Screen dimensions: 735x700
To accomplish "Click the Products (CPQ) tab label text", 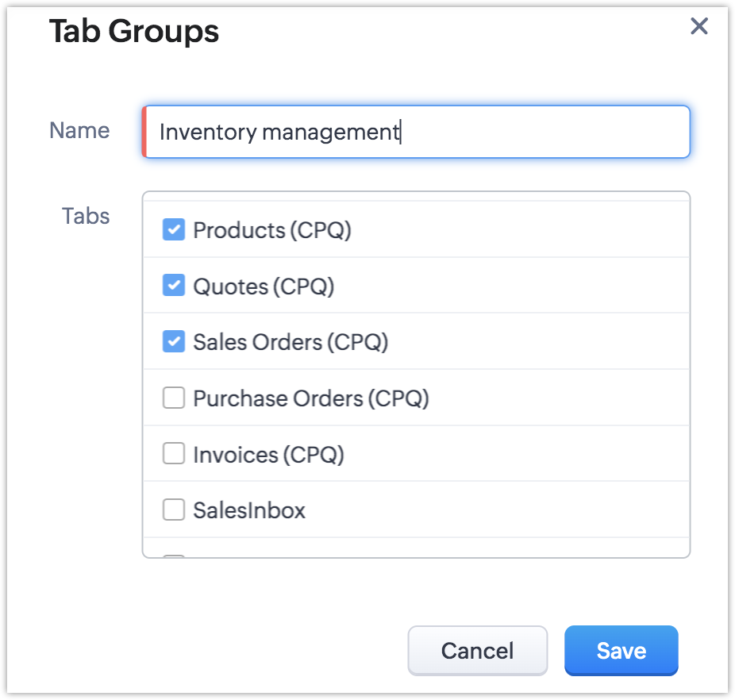I will click(x=272, y=230).
